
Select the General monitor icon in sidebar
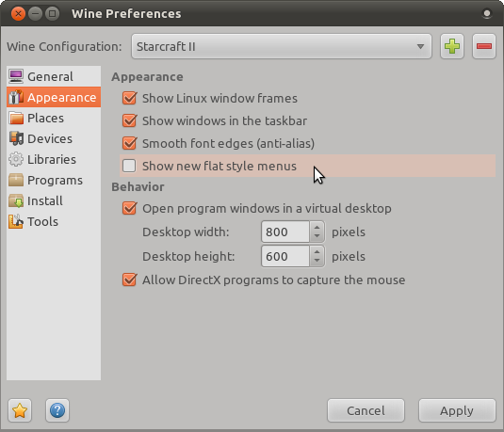[x=16, y=76]
